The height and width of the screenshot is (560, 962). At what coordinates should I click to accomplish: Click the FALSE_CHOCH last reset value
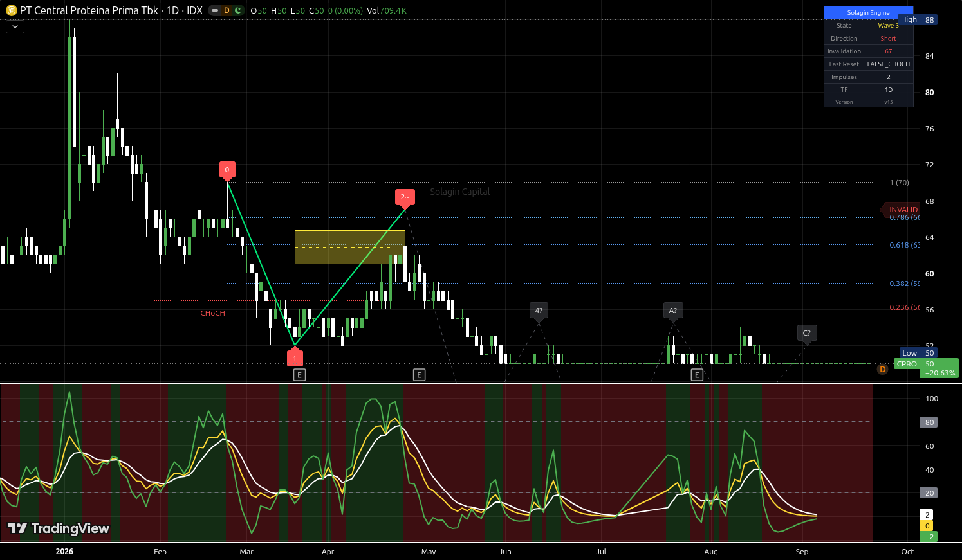pyautogui.click(x=889, y=64)
